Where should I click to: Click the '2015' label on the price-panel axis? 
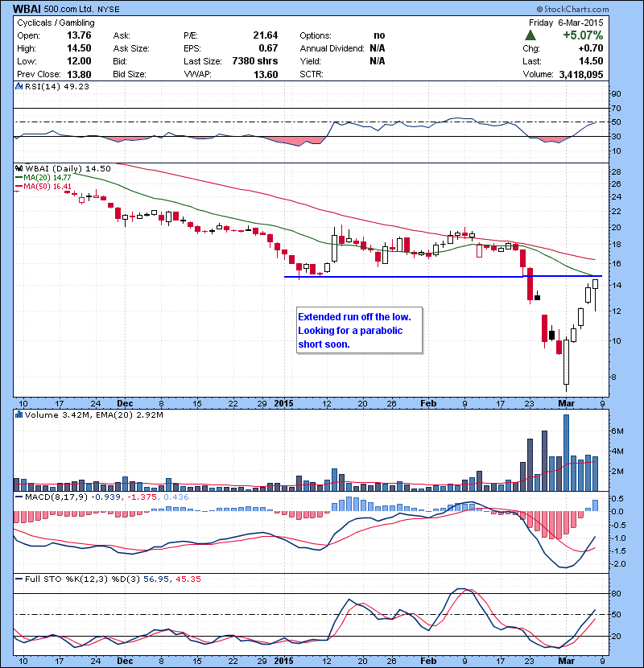[x=284, y=403]
